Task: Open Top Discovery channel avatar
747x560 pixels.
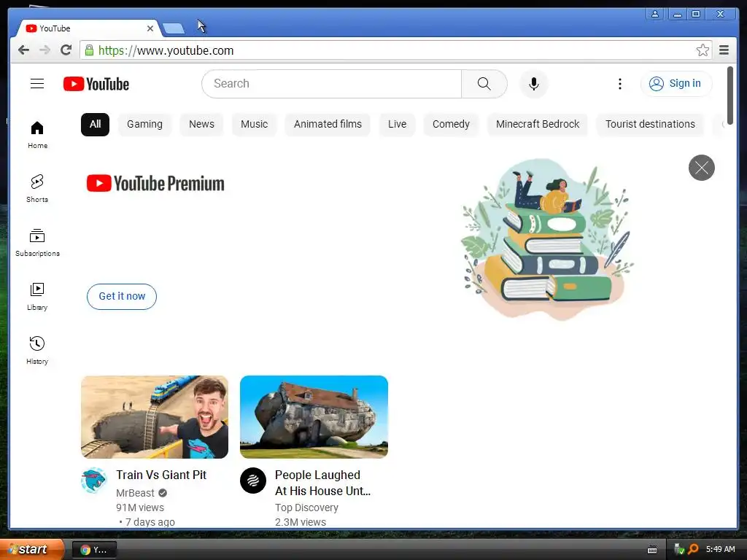Action: tap(253, 480)
